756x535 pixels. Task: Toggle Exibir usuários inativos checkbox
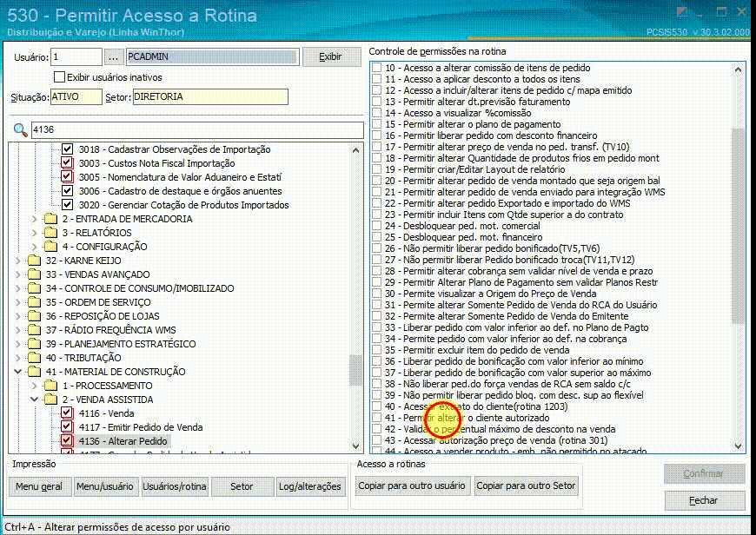tap(59, 77)
